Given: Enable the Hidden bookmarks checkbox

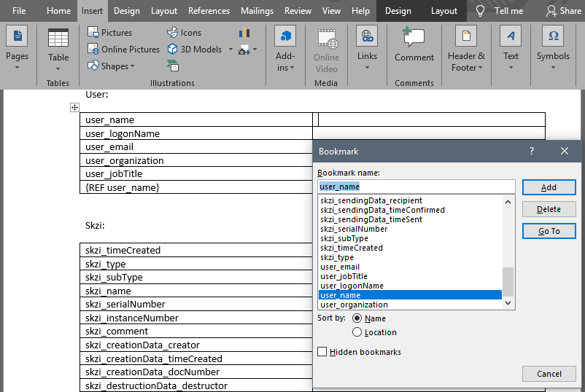Looking at the screenshot, I should click(x=322, y=352).
